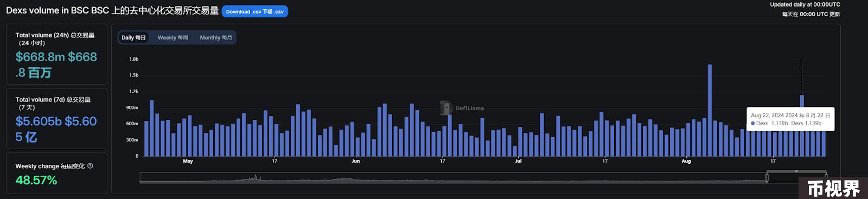The height and width of the screenshot is (199, 868).
Task: Click the Dexs 1.139b tooltip value
Action: 786,123
